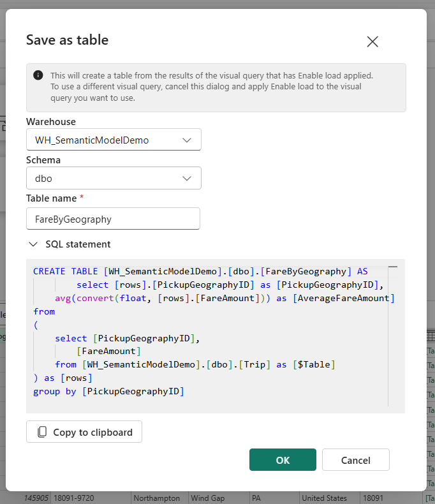The width and height of the screenshot is (435, 504).
Task: Click the info icon in the notice banner
Action: tap(38, 75)
